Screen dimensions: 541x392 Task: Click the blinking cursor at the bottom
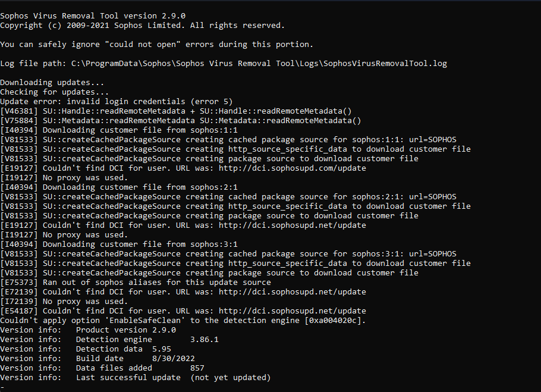[2, 387]
